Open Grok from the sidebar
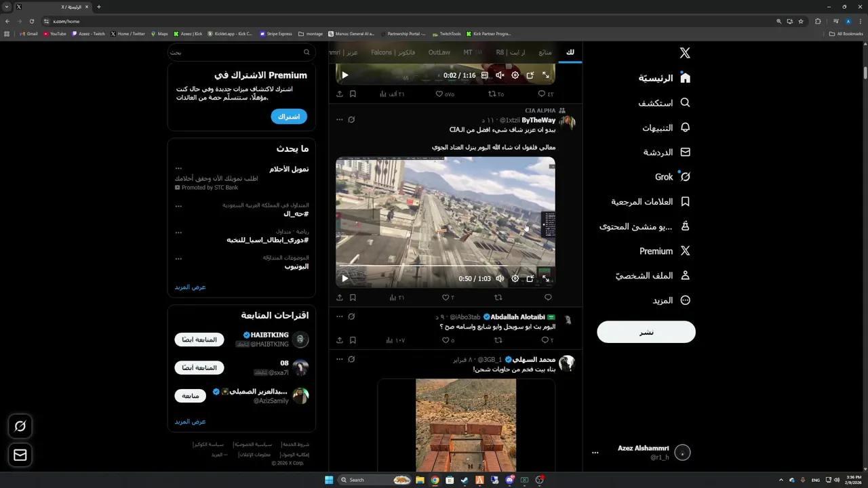The width and height of the screenshot is (868, 488). [673, 177]
